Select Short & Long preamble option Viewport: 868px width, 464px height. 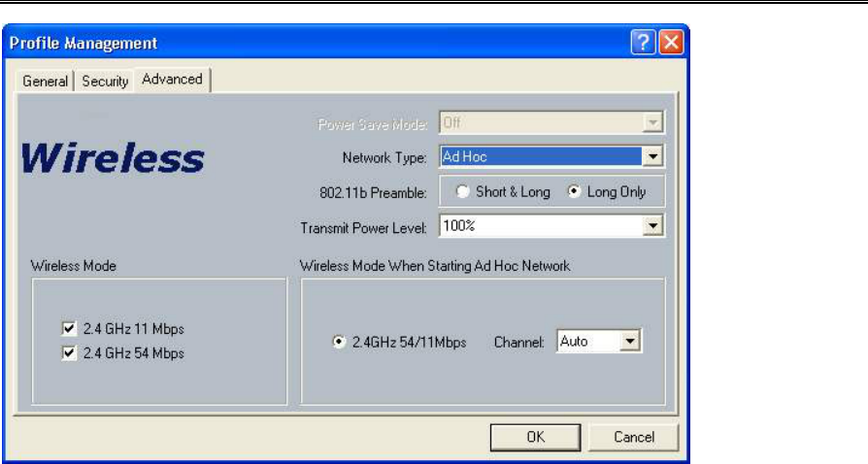point(503,192)
